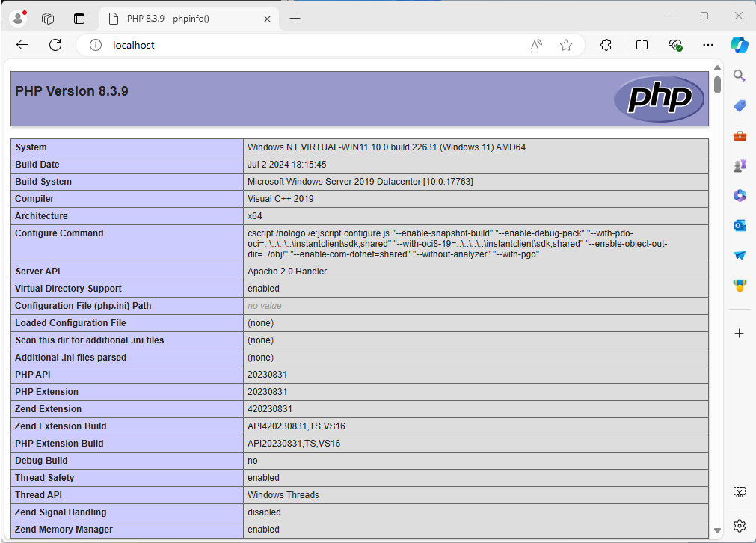View site information icon in the address bar
The image size is (756, 543).
[x=96, y=45]
